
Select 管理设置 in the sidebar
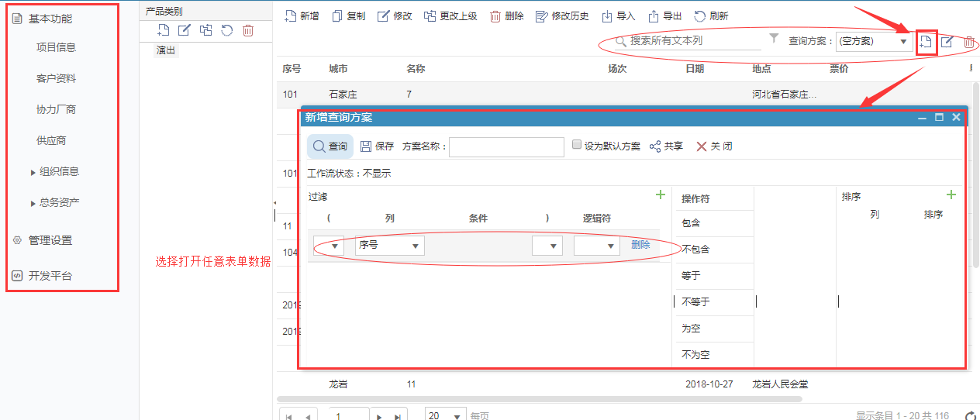(x=50, y=240)
